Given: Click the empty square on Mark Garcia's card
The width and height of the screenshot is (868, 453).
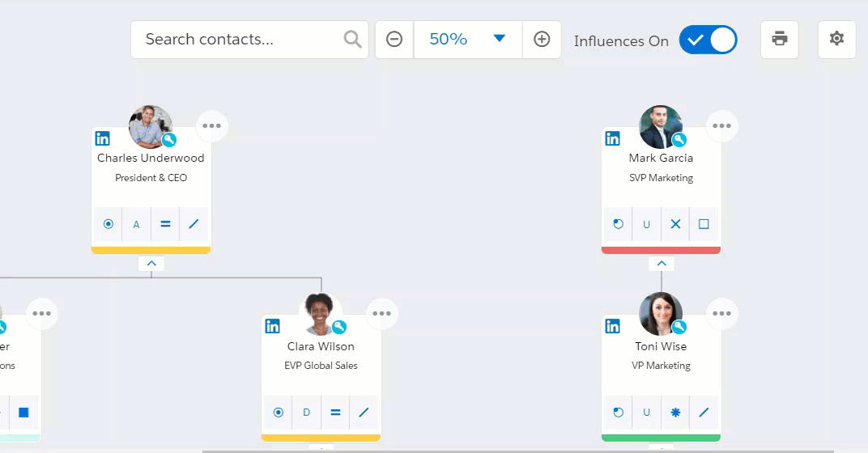Looking at the screenshot, I should click(704, 224).
